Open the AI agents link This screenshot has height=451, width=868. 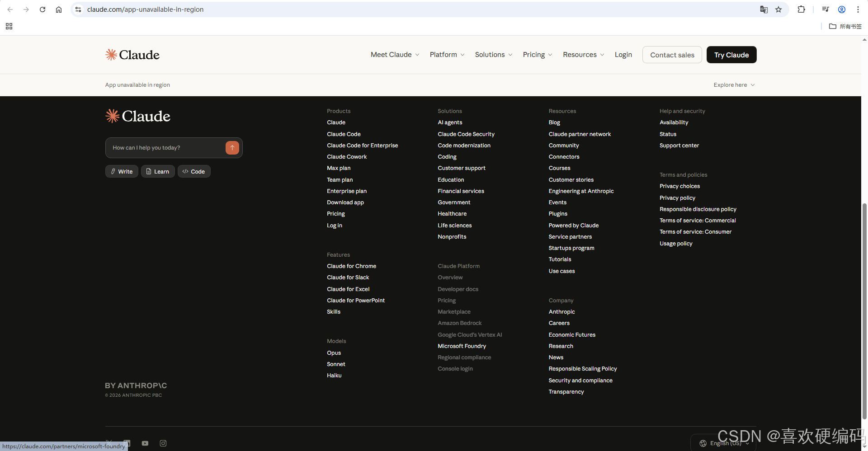tap(450, 122)
